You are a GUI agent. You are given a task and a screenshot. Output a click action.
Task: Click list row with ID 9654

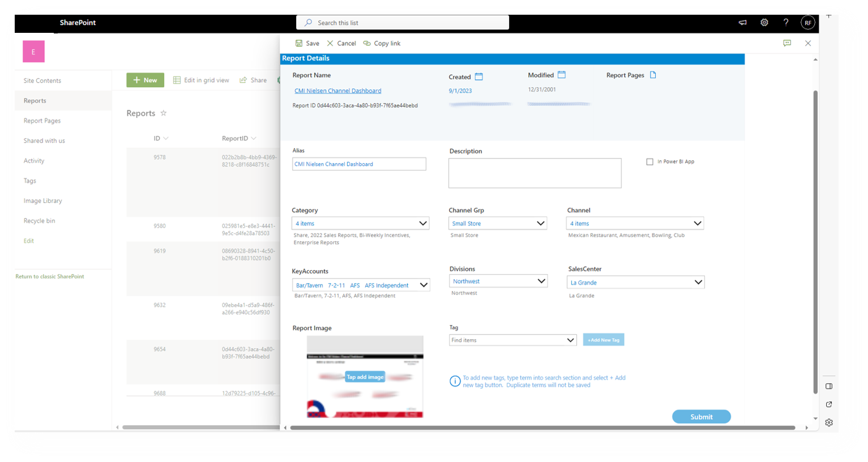203,362
